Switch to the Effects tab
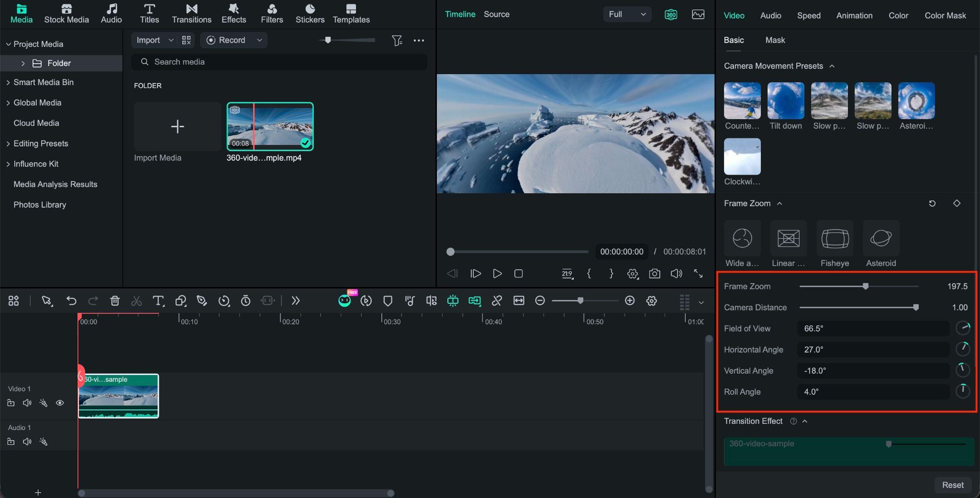 [x=234, y=14]
